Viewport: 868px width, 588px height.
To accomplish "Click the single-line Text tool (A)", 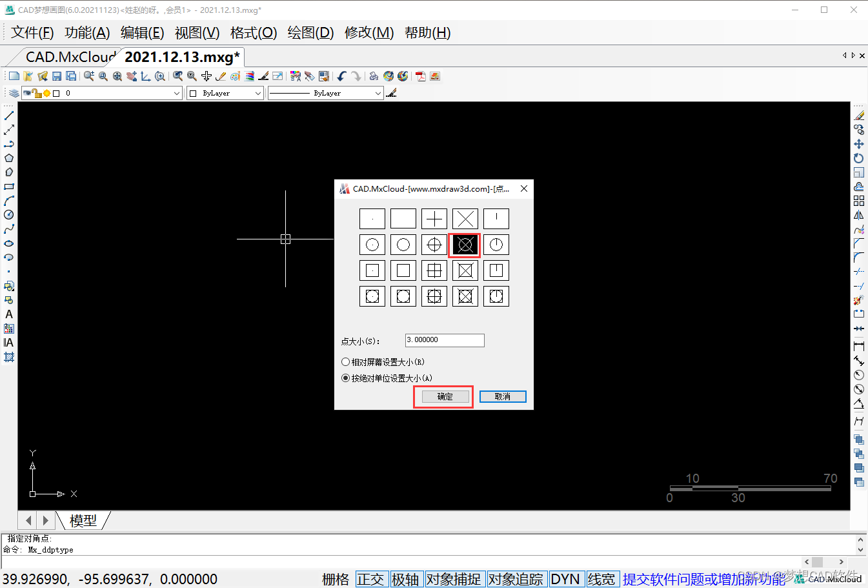I will pos(9,314).
